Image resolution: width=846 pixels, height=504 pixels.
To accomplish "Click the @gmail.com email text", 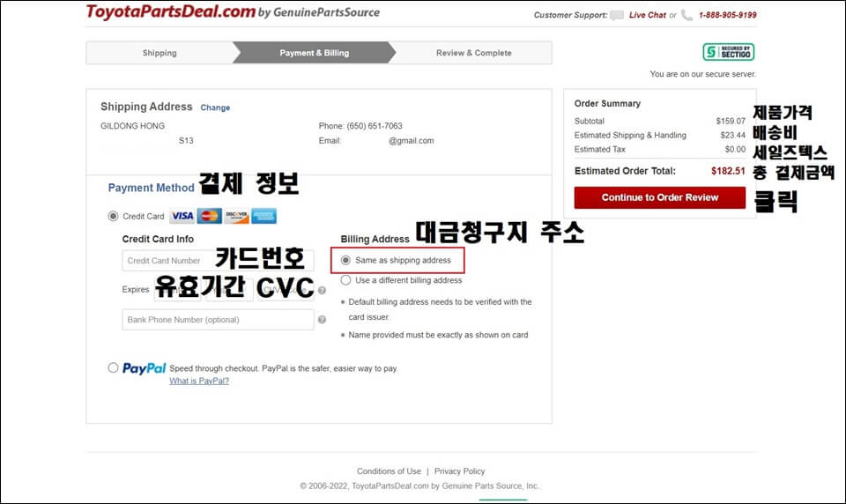I will pos(412,140).
